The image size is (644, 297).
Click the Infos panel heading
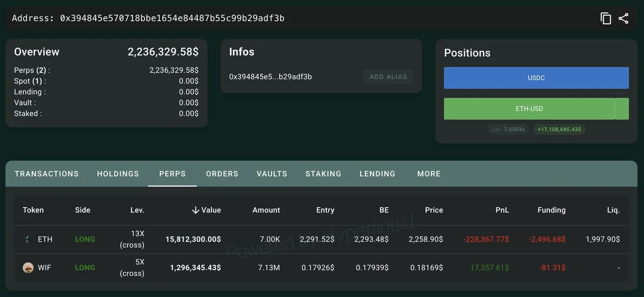(241, 52)
